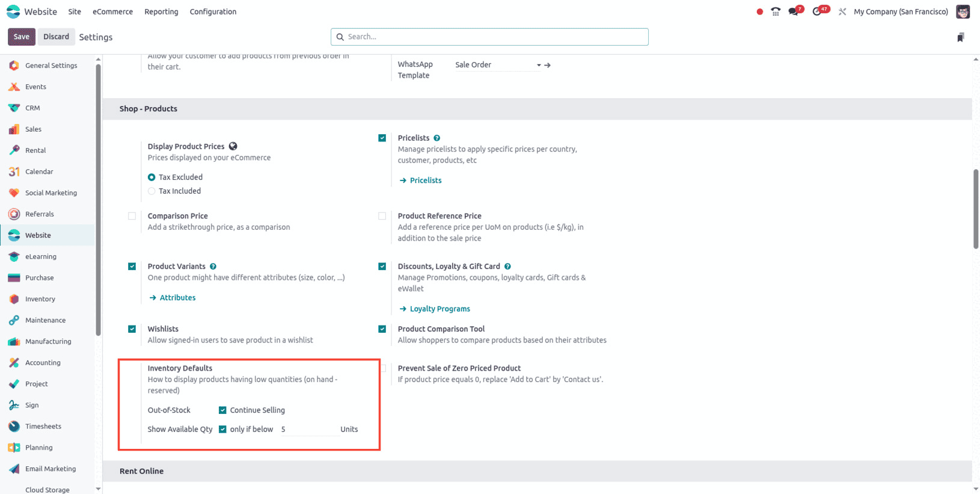Open the company switcher dropdown
Viewport: 980px width, 494px height.
click(900, 11)
